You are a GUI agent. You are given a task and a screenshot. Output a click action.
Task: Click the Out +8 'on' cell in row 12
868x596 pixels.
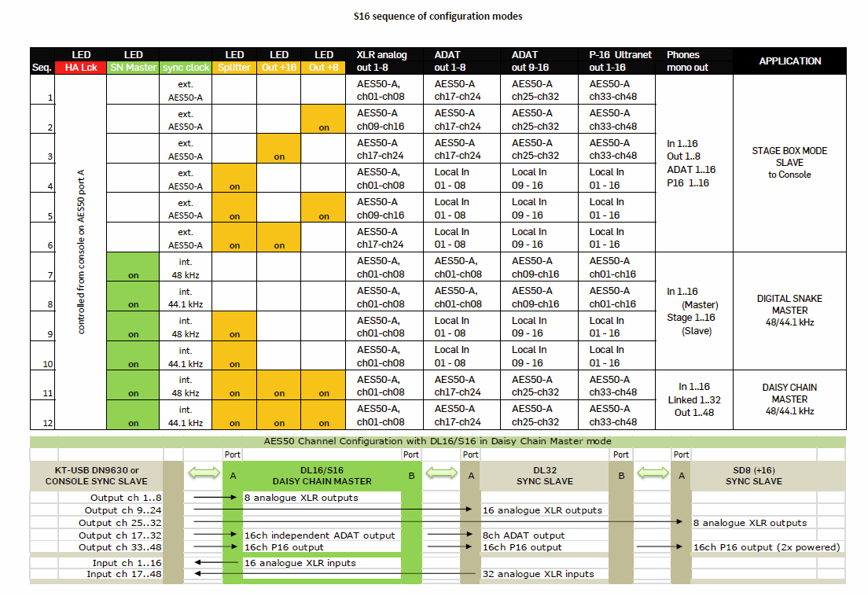324,415
